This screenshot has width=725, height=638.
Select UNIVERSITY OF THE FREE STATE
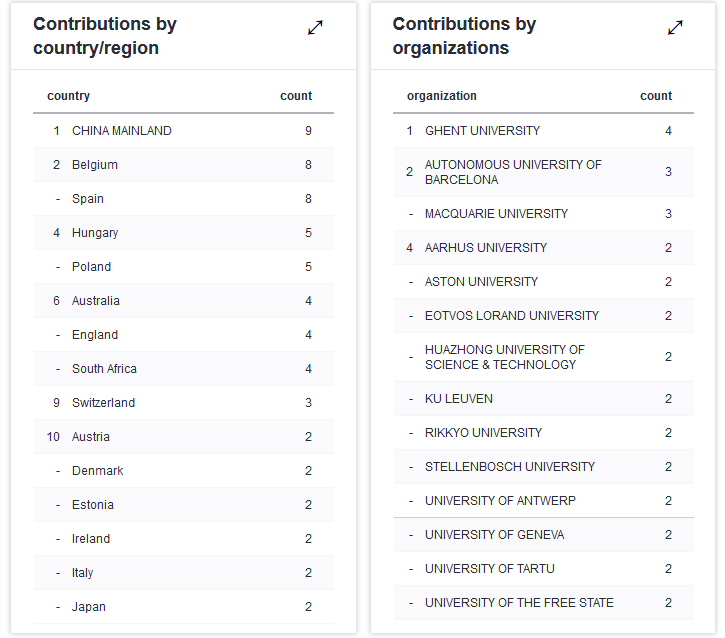(x=519, y=603)
